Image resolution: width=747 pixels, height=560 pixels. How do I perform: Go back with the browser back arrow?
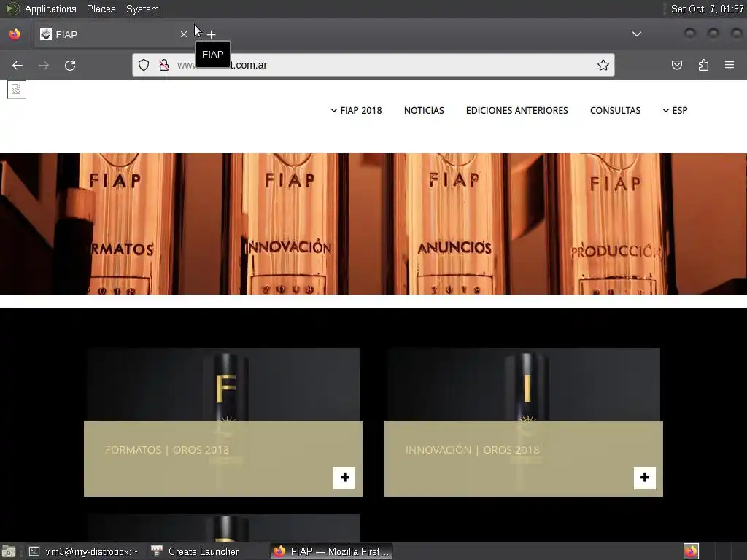tap(18, 65)
